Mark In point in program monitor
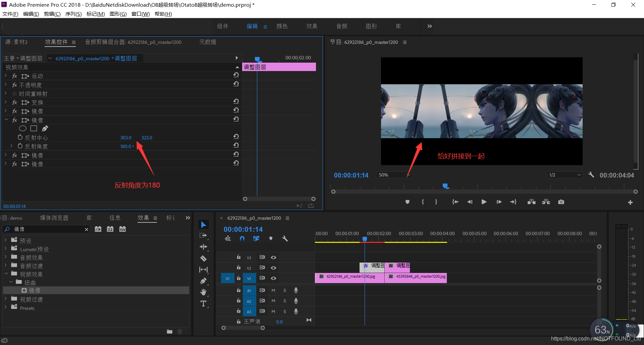Viewport: 644px width, 345px height. pos(423,202)
